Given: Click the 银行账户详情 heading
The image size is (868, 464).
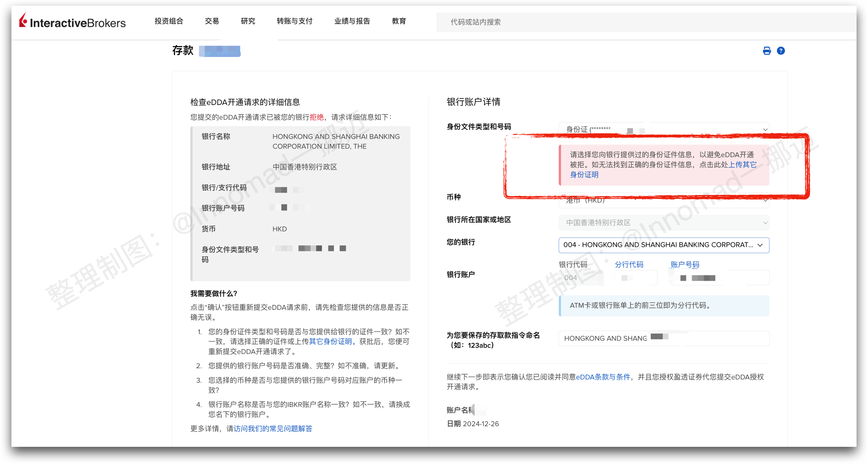Looking at the screenshot, I should tap(473, 102).
